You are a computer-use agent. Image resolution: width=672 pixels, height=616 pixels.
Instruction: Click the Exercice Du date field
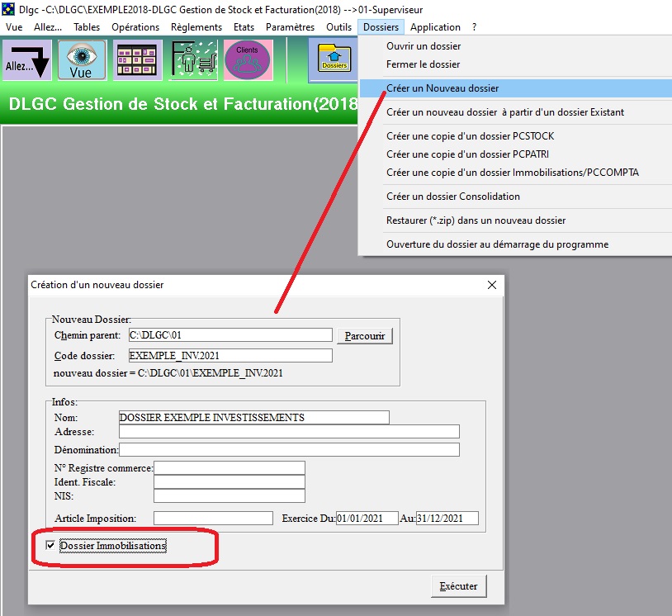[367, 519]
